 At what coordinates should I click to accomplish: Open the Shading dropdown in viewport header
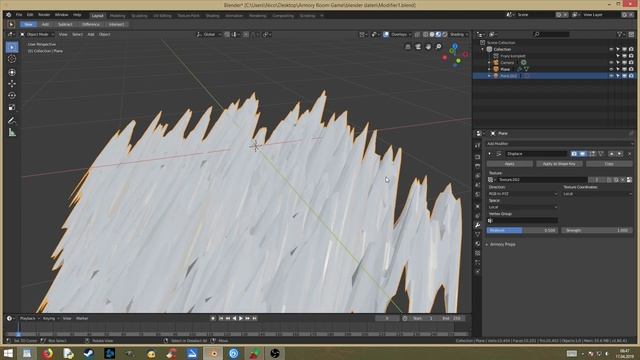coord(459,35)
